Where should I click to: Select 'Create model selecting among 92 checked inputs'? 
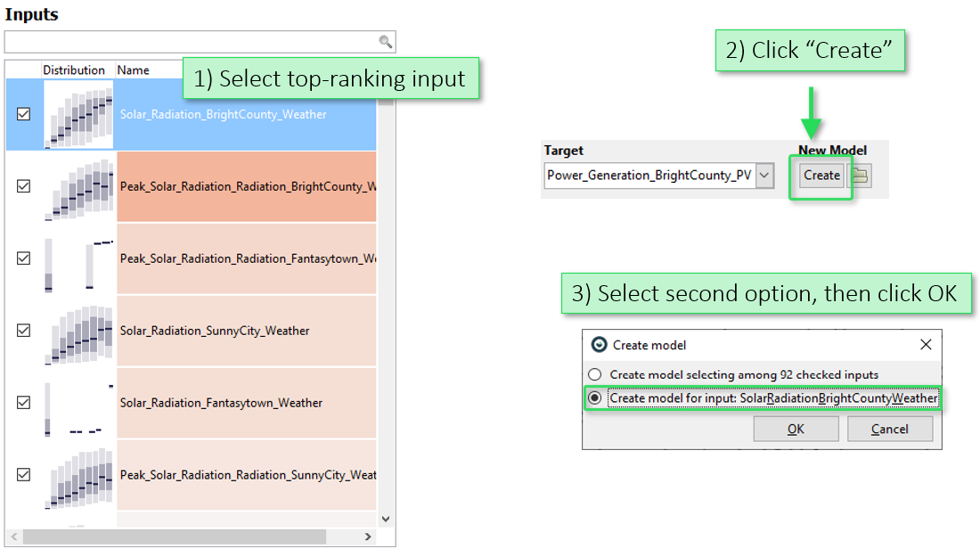pos(595,375)
